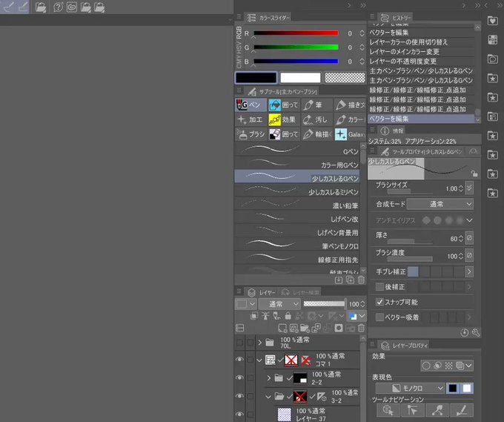This screenshot has width=504, height=422.
Task: Expand the 70L folder
Action: point(259,343)
